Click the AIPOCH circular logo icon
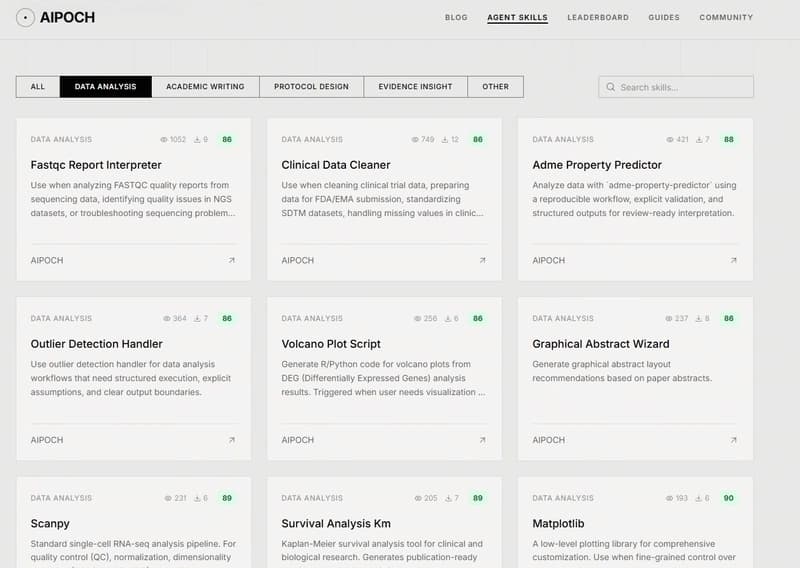The image size is (800, 568). 25,17
